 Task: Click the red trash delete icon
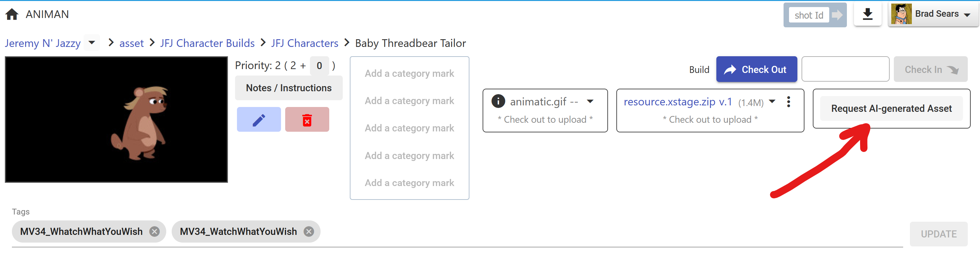coord(307,120)
